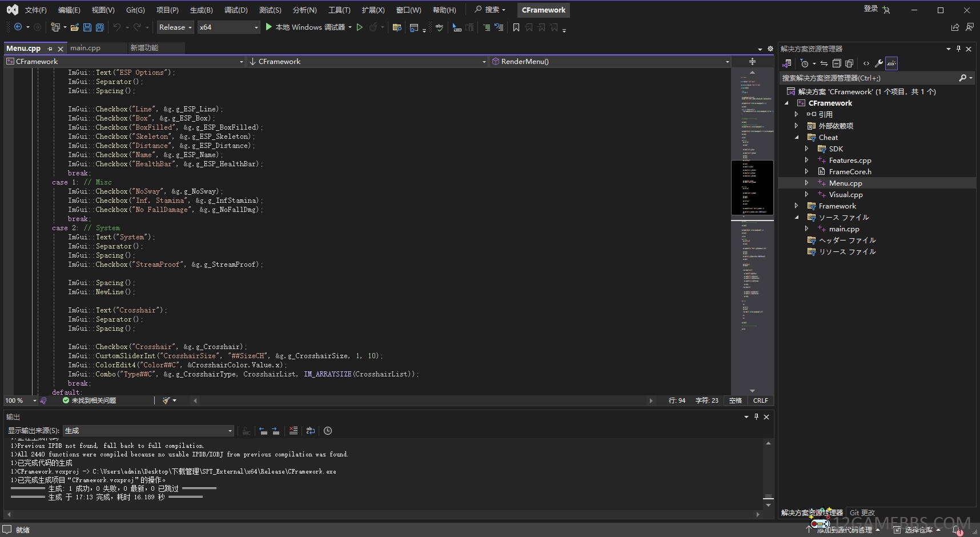This screenshot has height=537, width=980.
Task: Click the abc spell checker icon
Action: (x=439, y=27)
